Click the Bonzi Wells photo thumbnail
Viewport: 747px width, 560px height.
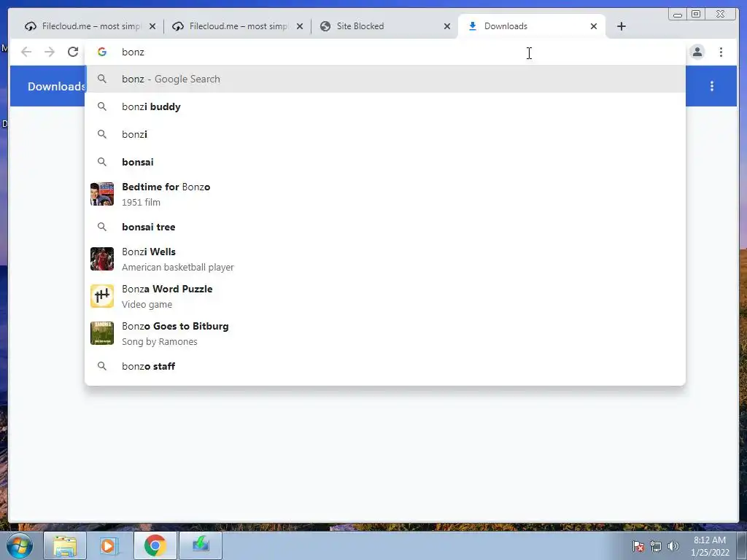click(102, 259)
